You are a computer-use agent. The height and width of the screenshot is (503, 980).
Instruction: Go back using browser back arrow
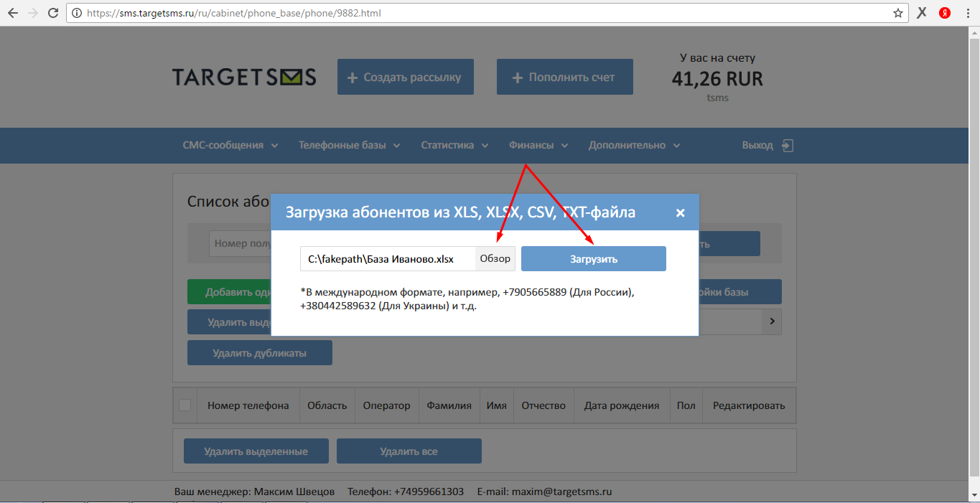[12, 13]
